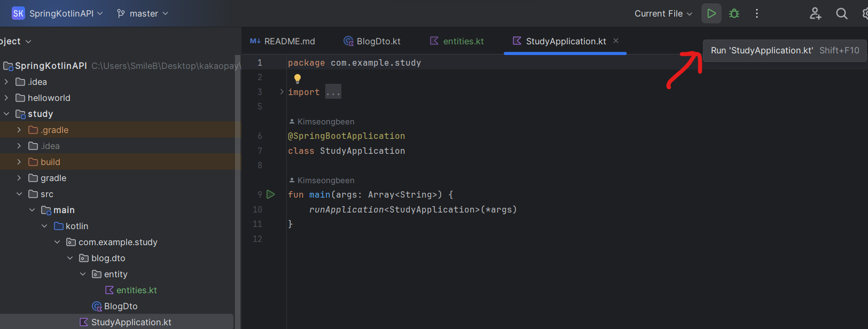The image size is (868, 329).
Task: Click the folded import ellipsis
Action: pos(333,92)
